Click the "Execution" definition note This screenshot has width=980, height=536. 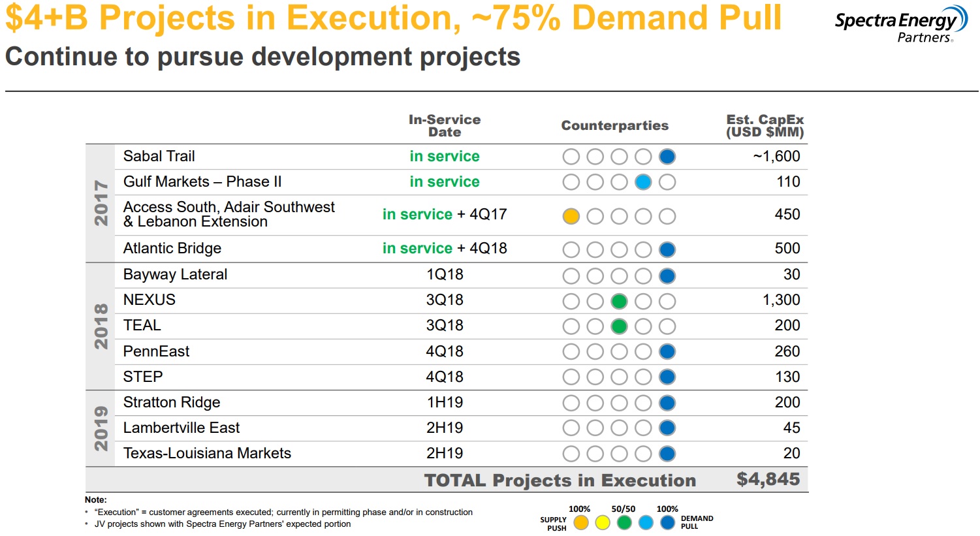tap(283, 512)
